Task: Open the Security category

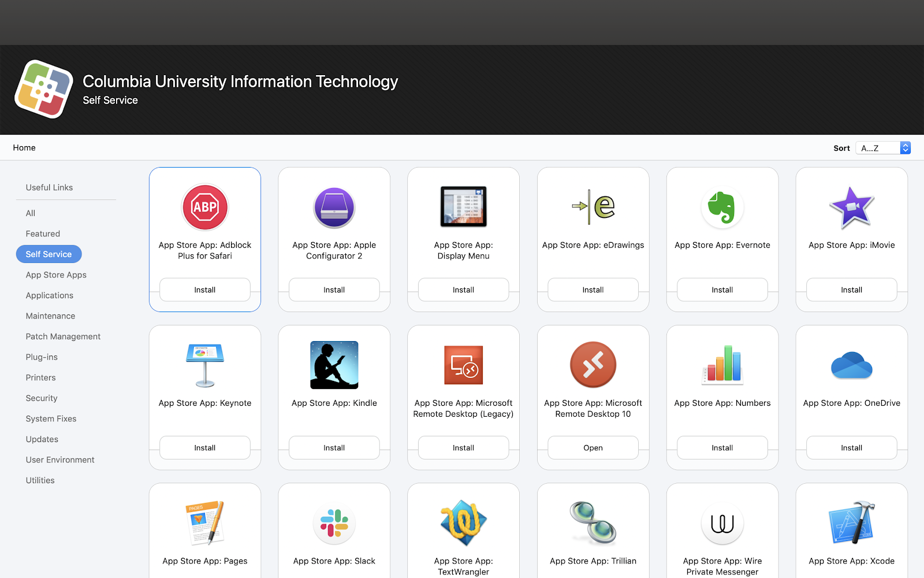Action: (42, 398)
